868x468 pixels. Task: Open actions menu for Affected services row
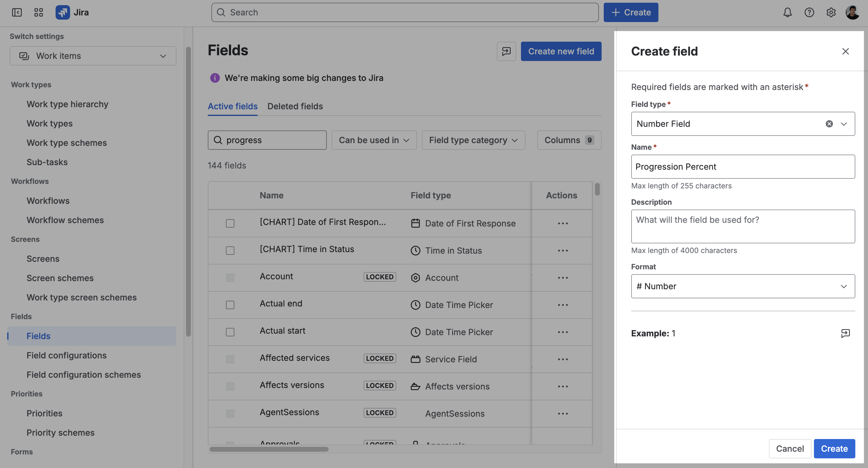coord(562,359)
